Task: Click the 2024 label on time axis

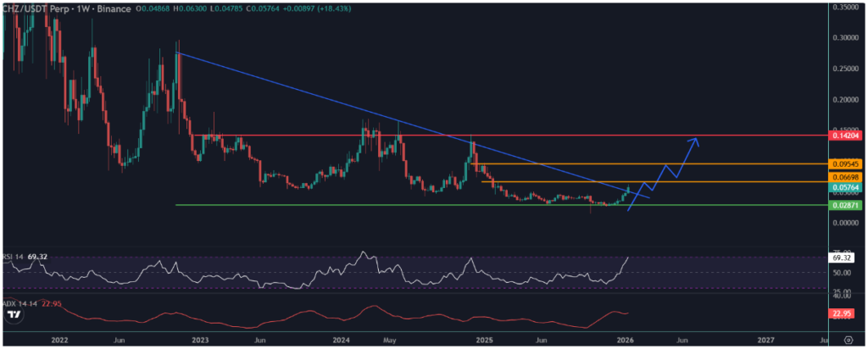Action: click(341, 339)
